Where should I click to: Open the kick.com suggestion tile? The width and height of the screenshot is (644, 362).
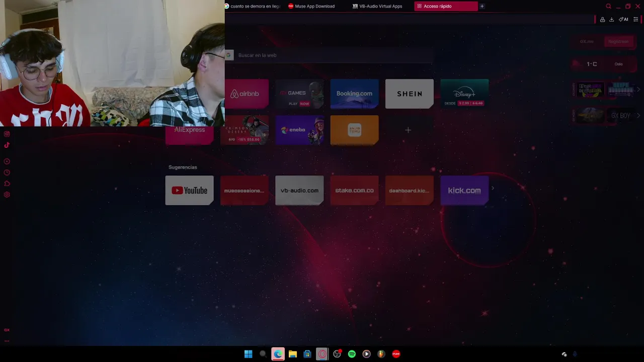[x=464, y=191]
